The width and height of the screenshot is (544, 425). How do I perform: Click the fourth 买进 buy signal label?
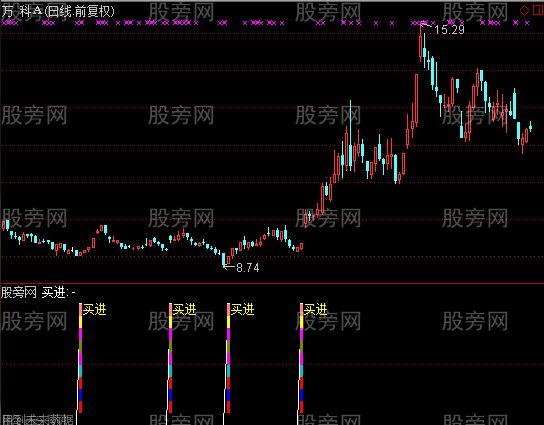[x=315, y=309]
